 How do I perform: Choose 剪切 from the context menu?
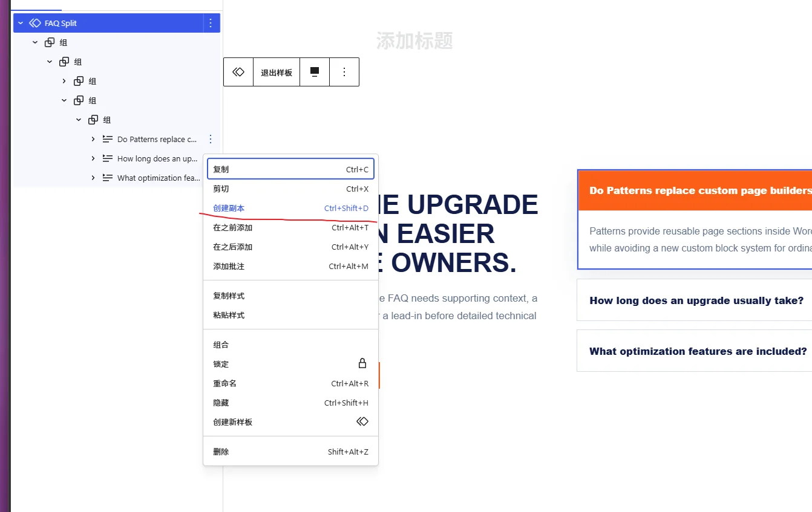pyautogui.click(x=290, y=189)
